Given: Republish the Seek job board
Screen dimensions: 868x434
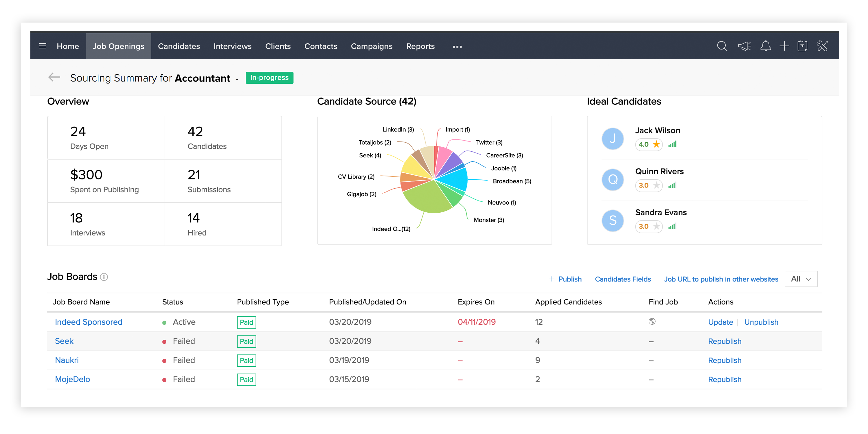Looking at the screenshot, I should click(x=724, y=341).
